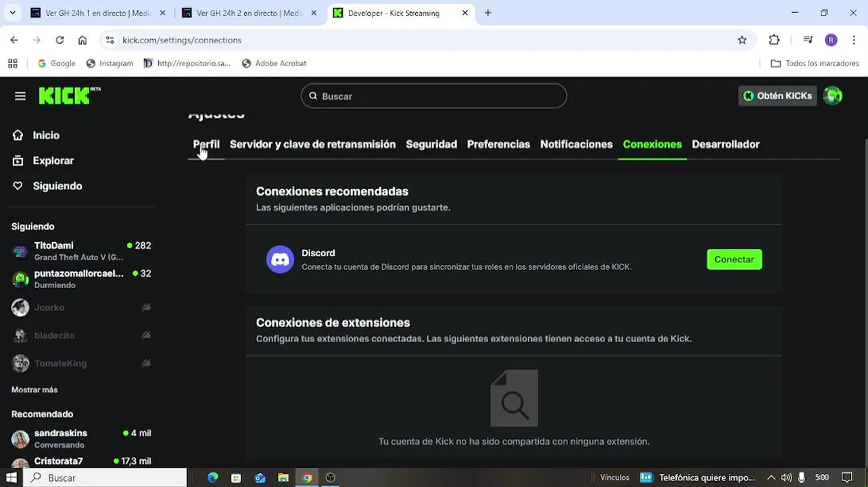868x487 pixels.
Task: Expand Mostrar más in following list
Action: tap(34, 390)
